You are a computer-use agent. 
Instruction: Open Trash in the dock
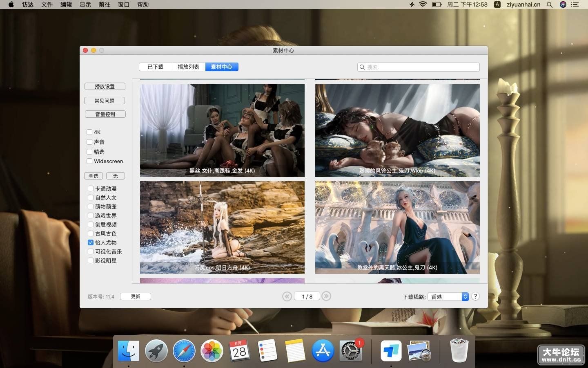[459, 351]
